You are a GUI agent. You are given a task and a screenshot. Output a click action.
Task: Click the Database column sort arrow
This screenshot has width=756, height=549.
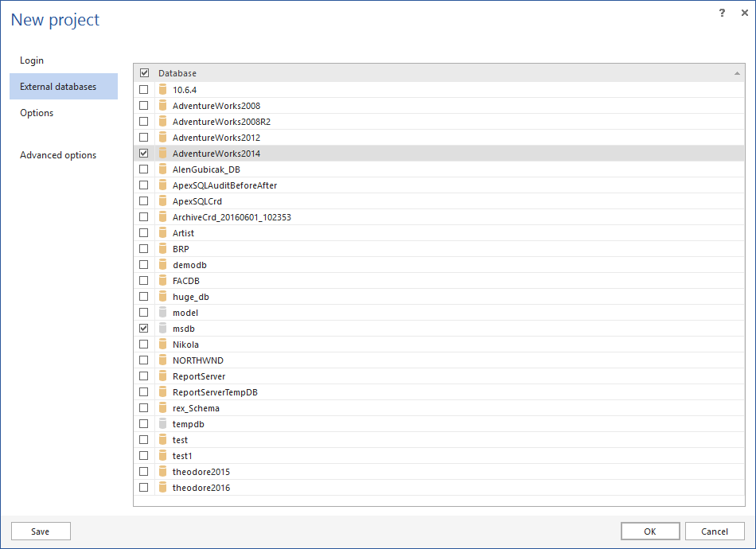tap(737, 73)
